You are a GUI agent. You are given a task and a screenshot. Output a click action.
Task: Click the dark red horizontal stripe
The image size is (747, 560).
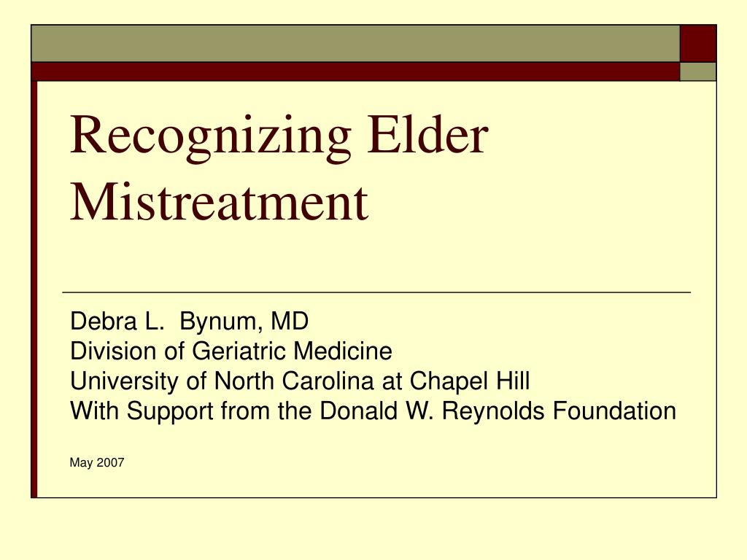pyautogui.click(x=355, y=71)
